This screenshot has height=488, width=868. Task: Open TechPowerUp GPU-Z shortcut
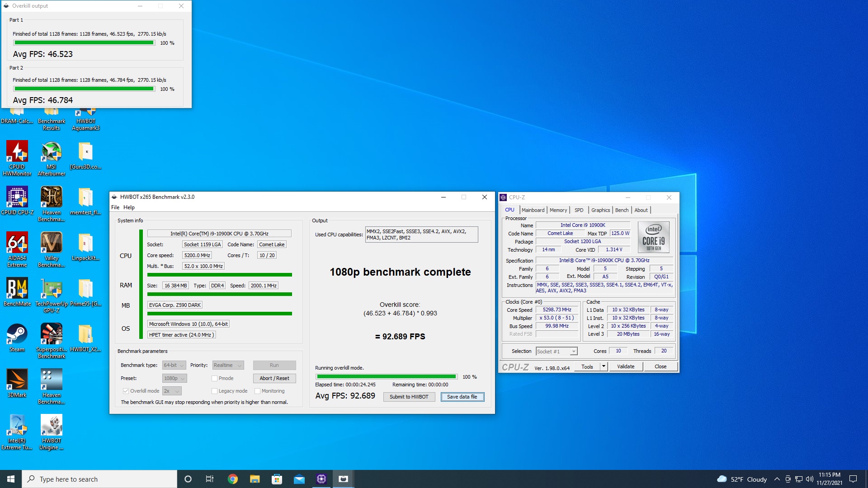[x=52, y=295]
